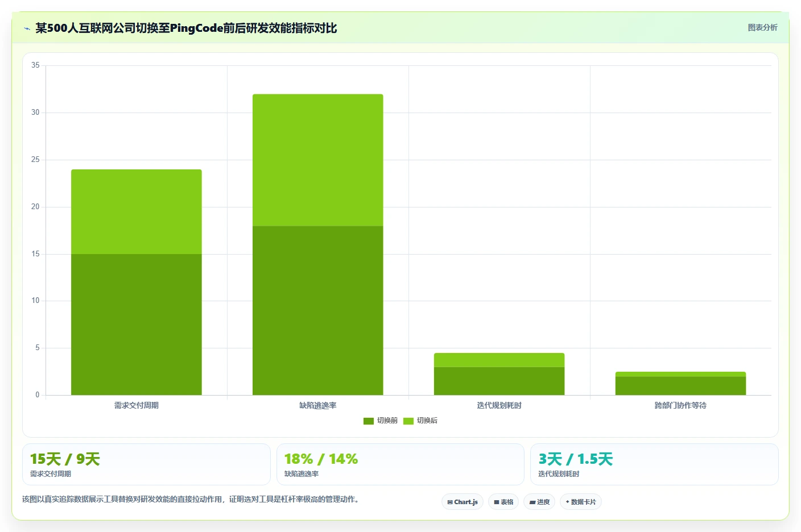Click the footer description starting 该图以真实追踪数据
This screenshot has height=532, width=801.
[191, 499]
